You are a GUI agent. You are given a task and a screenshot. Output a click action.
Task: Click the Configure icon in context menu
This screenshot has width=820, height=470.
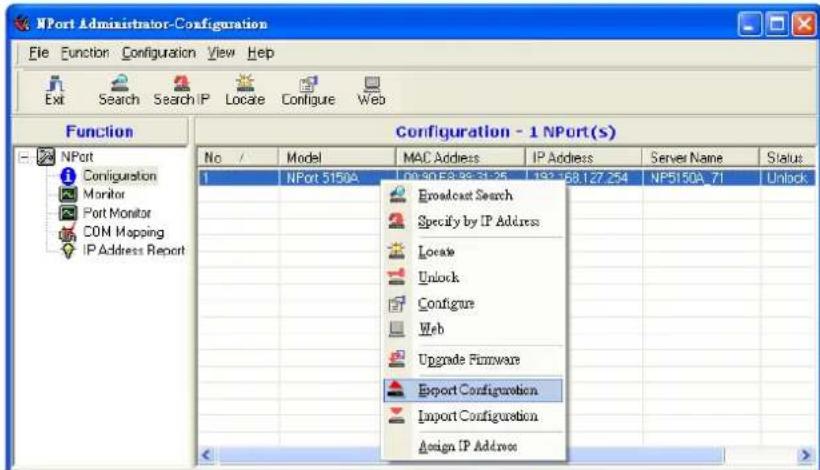click(397, 303)
